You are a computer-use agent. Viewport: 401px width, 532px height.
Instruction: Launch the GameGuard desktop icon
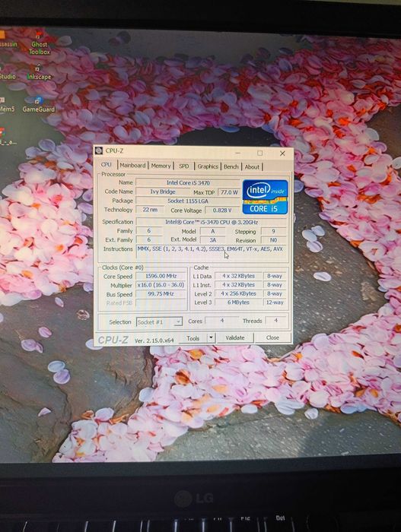[38, 105]
